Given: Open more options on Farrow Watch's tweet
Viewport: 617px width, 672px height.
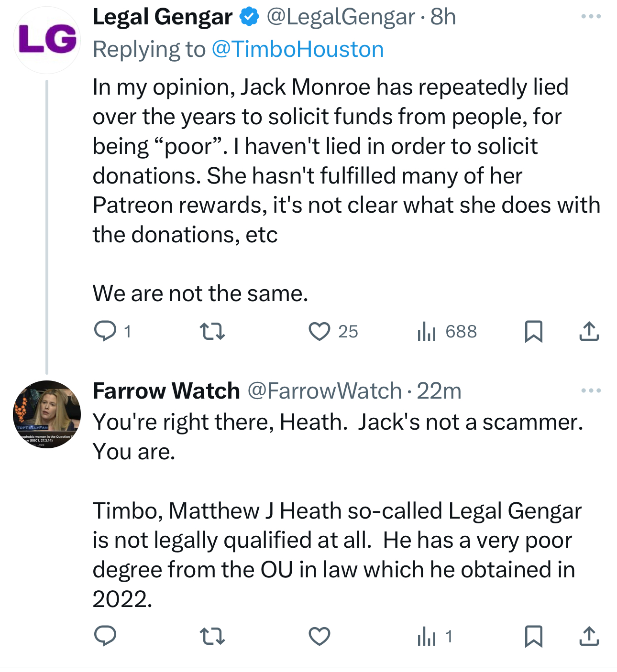Looking at the screenshot, I should (591, 391).
